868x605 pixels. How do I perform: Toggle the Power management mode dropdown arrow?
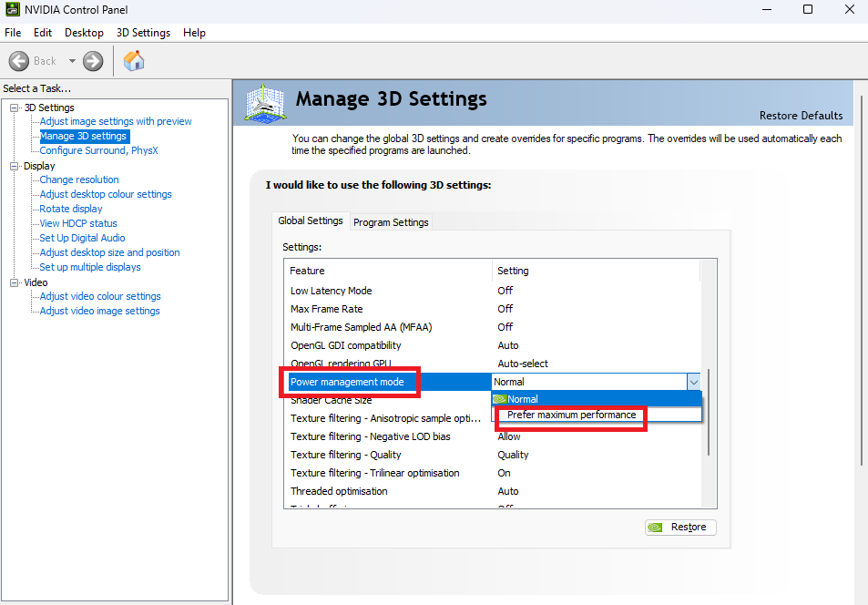(694, 382)
